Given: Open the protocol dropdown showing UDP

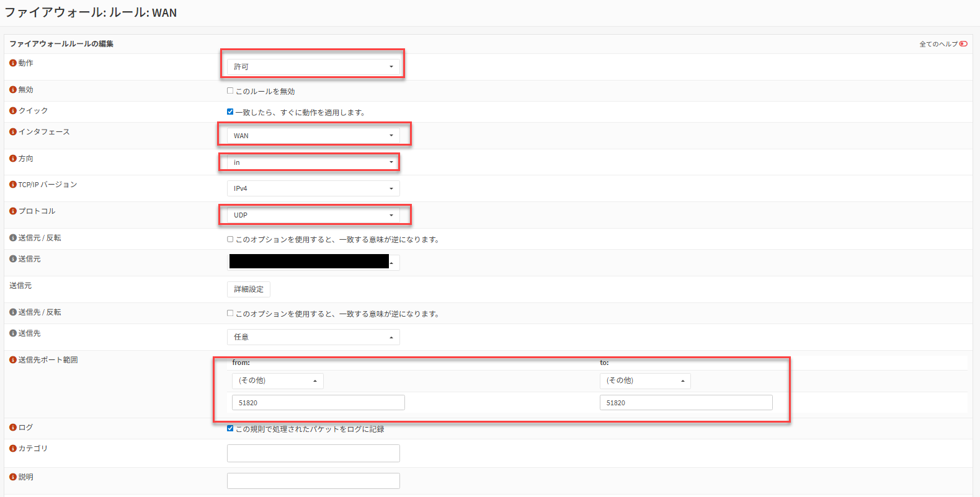Looking at the screenshot, I should (313, 215).
